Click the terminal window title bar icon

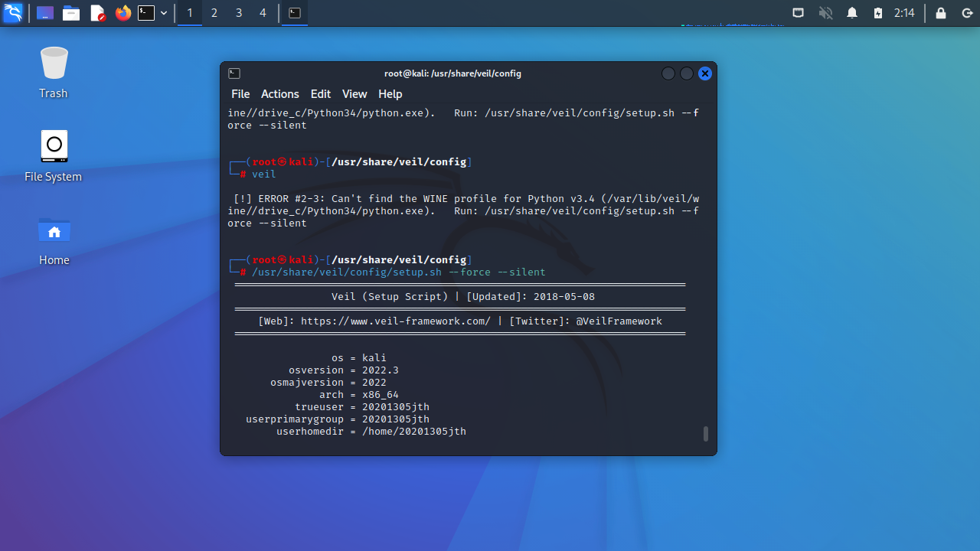tap(234, 73)
